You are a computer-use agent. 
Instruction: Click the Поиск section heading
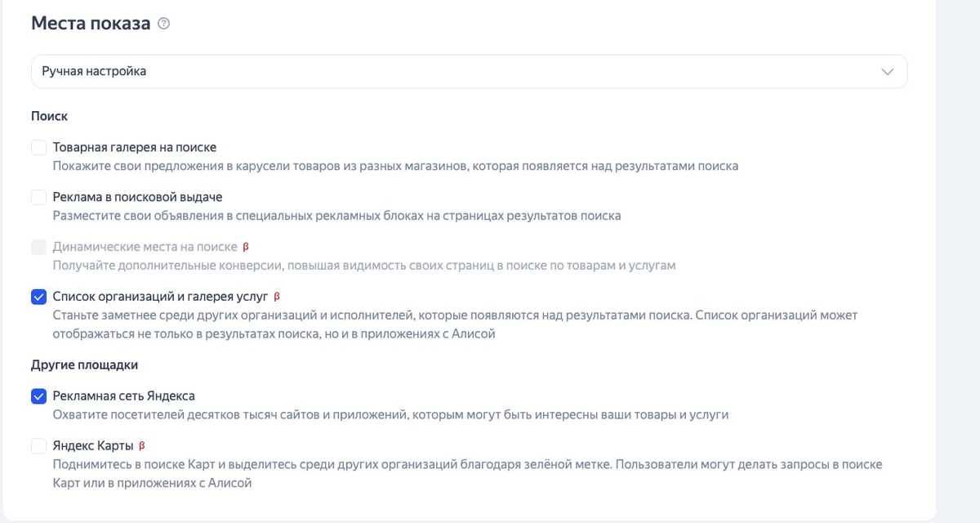[49, 117]
